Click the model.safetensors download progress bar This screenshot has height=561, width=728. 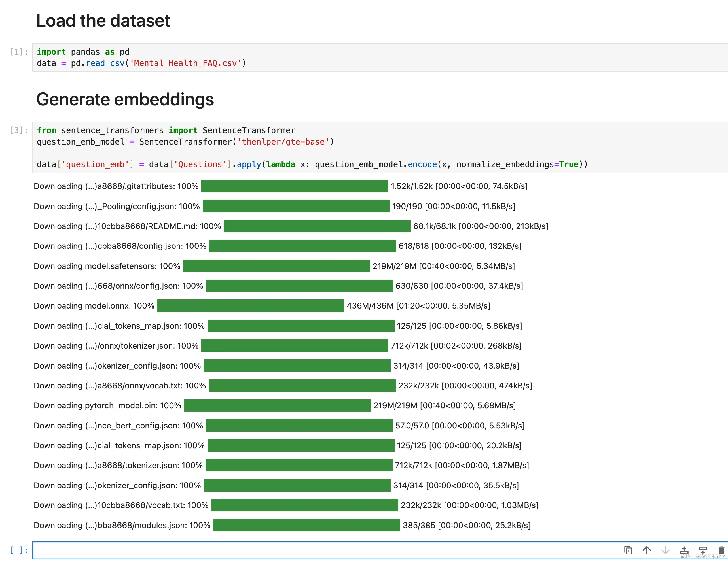coord(276,266)
